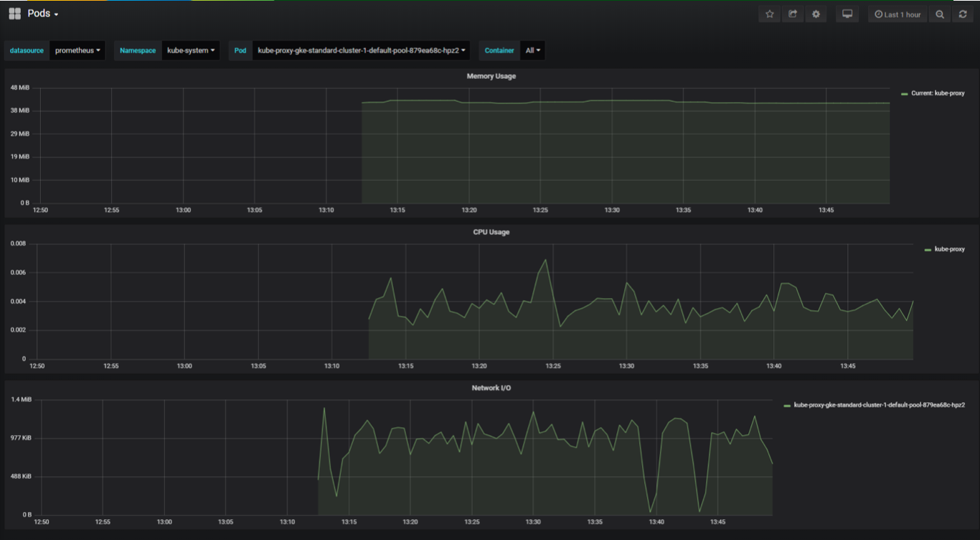The height and width of the screenshot is (540, 980).
Task: Toggle Current: kube-proxy legend series
Action: click(938, 93)
